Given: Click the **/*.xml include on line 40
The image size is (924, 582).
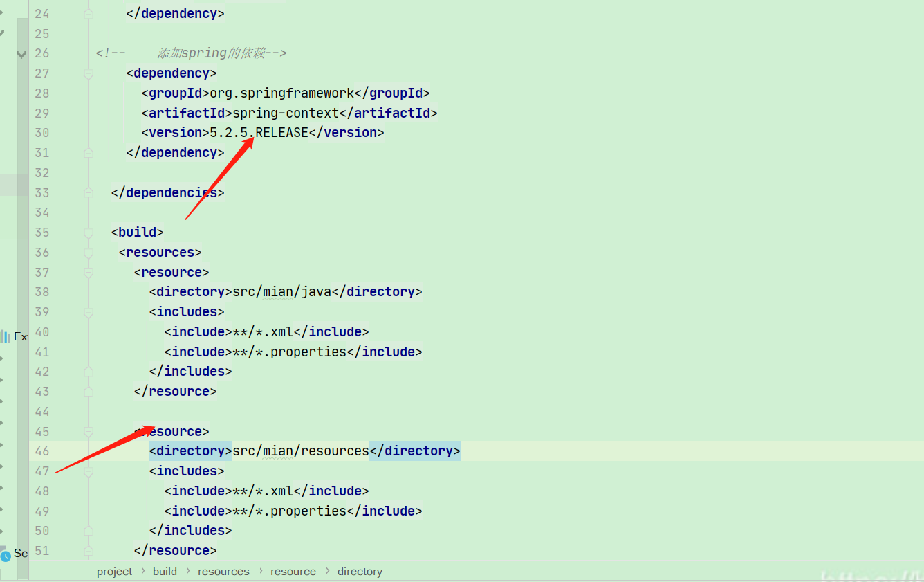Looking at the screenshot, I should click(x=263, y=332).
